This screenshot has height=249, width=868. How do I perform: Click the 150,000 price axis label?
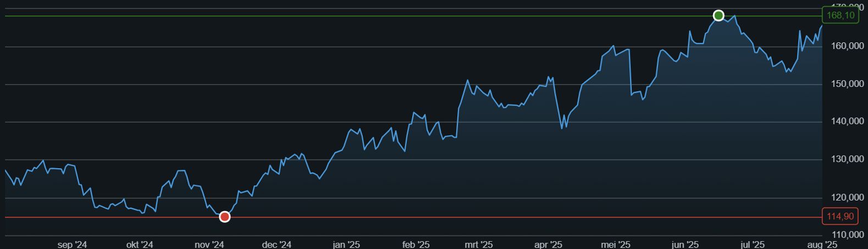847,84
